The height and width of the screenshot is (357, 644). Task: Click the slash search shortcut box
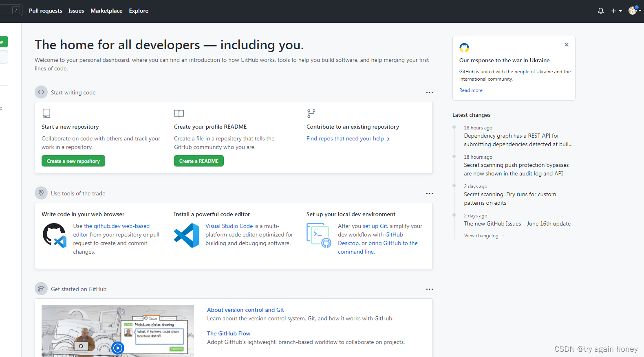click(x=16, y=11)
